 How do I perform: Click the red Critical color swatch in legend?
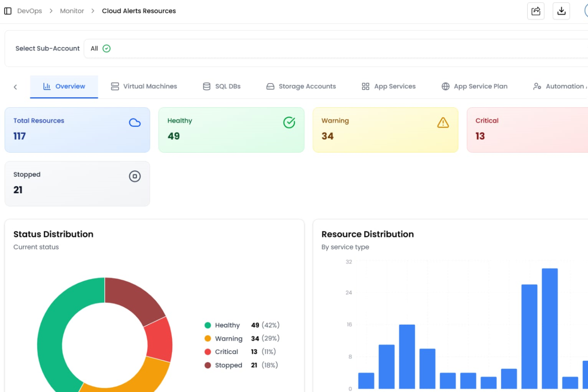(208, 351)
